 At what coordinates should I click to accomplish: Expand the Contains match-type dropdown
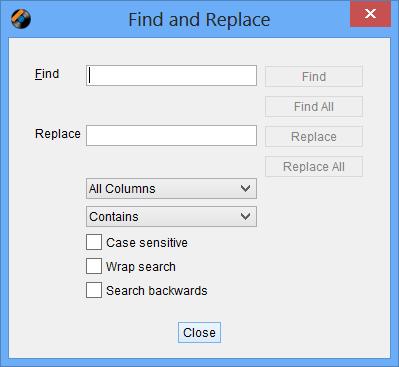pyautogui.click(x=171, y=217)
